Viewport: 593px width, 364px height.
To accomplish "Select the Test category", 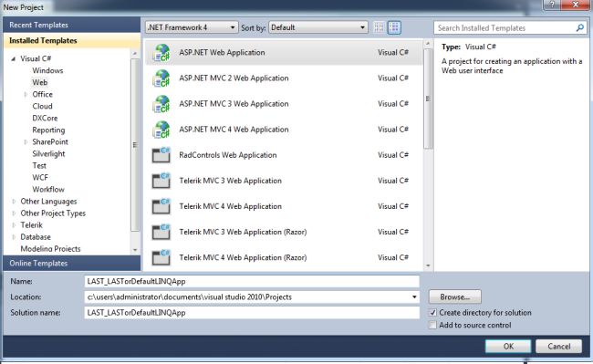I will pos(39,165).
